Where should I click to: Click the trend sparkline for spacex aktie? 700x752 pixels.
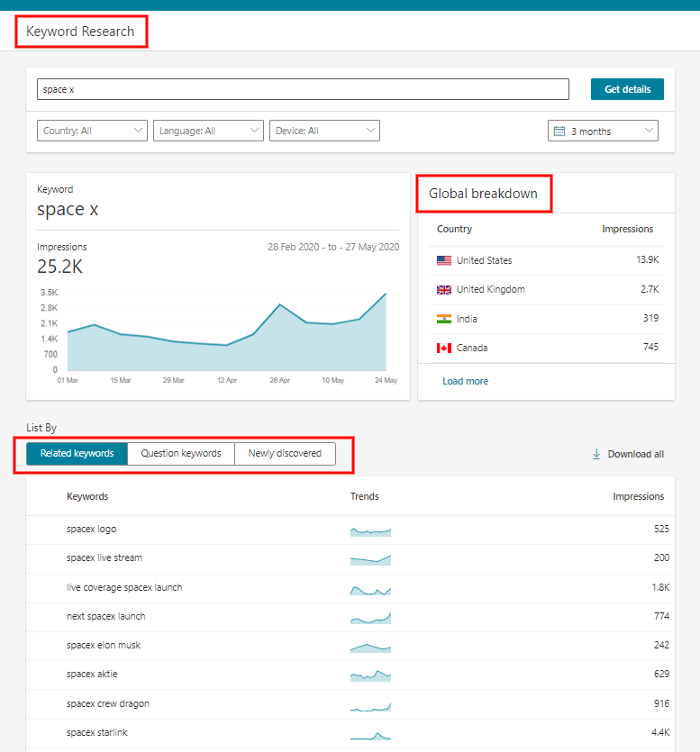click(370, 675)
